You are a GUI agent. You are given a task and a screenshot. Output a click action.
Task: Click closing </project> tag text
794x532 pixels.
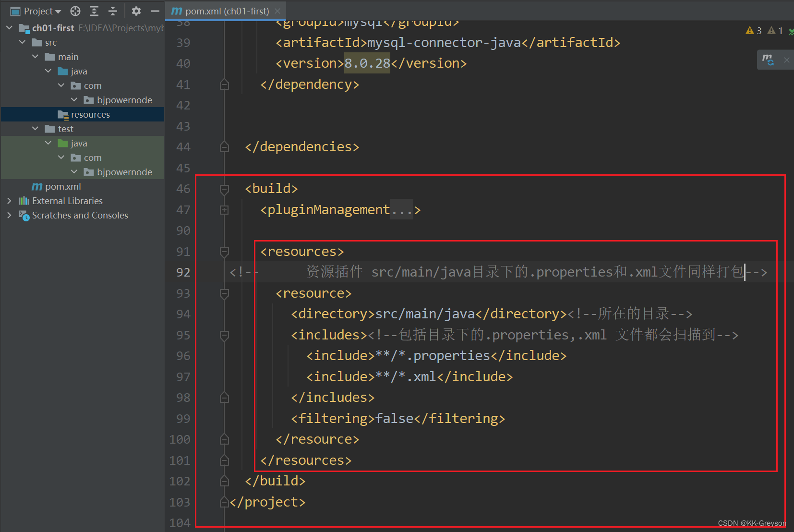[267, 502]
